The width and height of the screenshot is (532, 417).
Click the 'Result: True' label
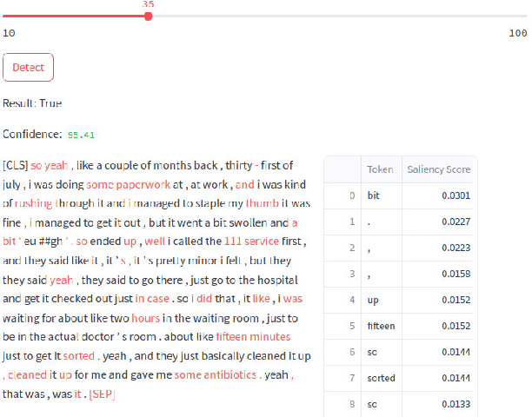coord(32,103)
